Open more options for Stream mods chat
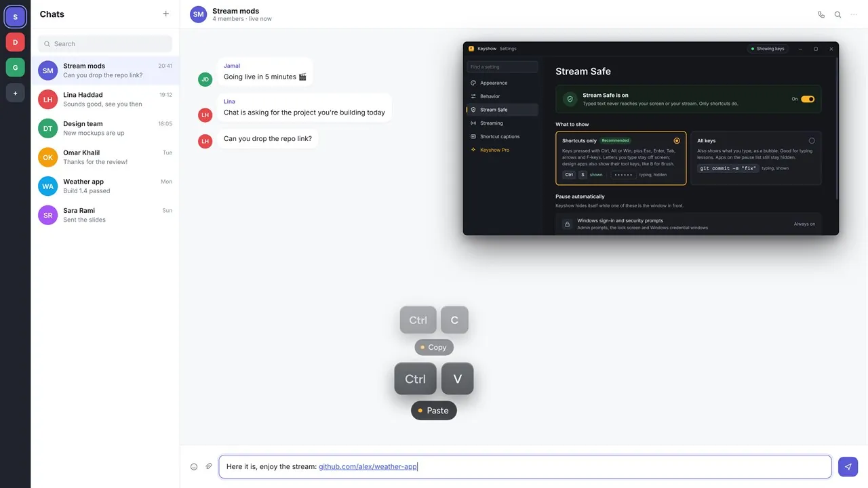The image size is (868, 488). [x=854, y=14]
